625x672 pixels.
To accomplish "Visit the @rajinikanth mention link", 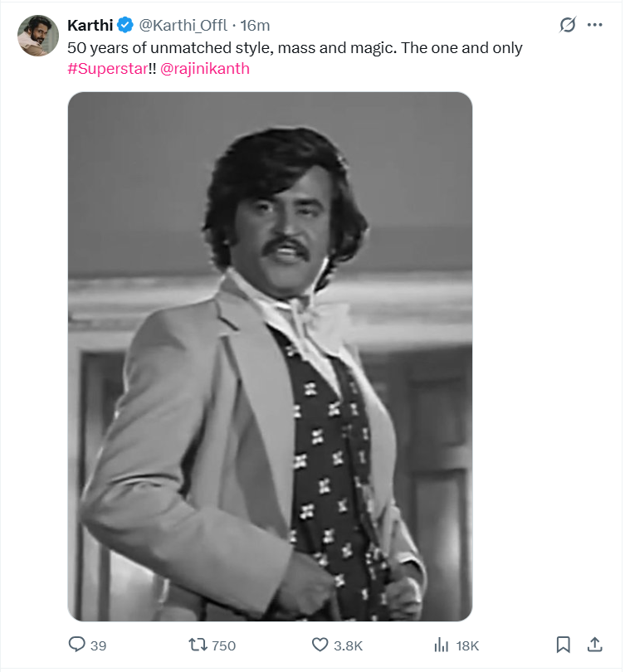I will tap(204, 69).
